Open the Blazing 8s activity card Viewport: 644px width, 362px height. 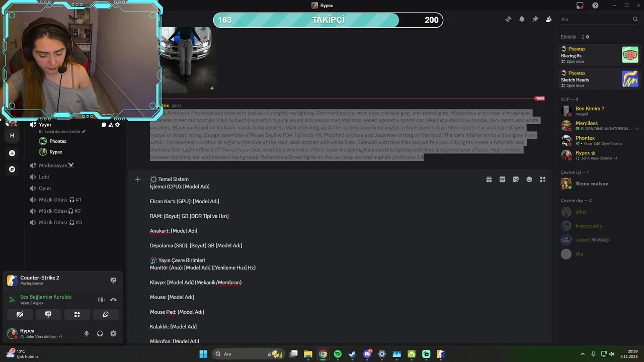tap(599, 54)
